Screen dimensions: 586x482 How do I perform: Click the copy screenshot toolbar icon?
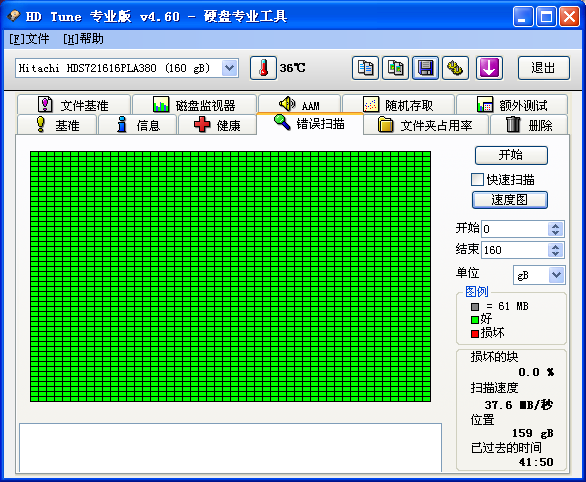(395, 68)
